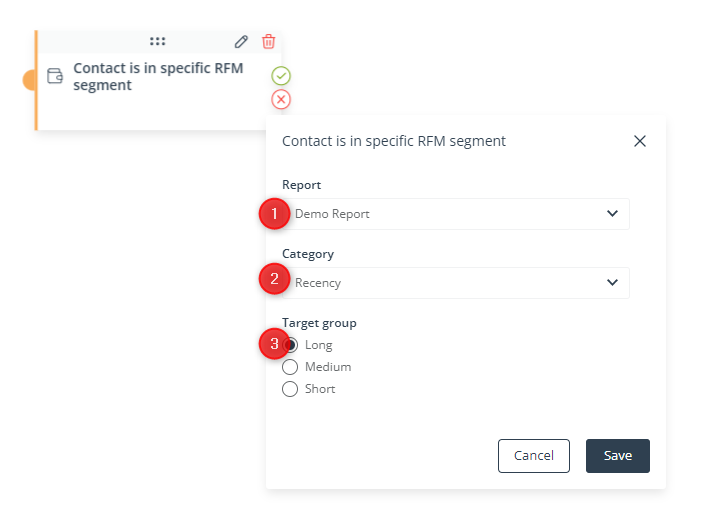Select the green checkmark output connector

click(281, 76)
